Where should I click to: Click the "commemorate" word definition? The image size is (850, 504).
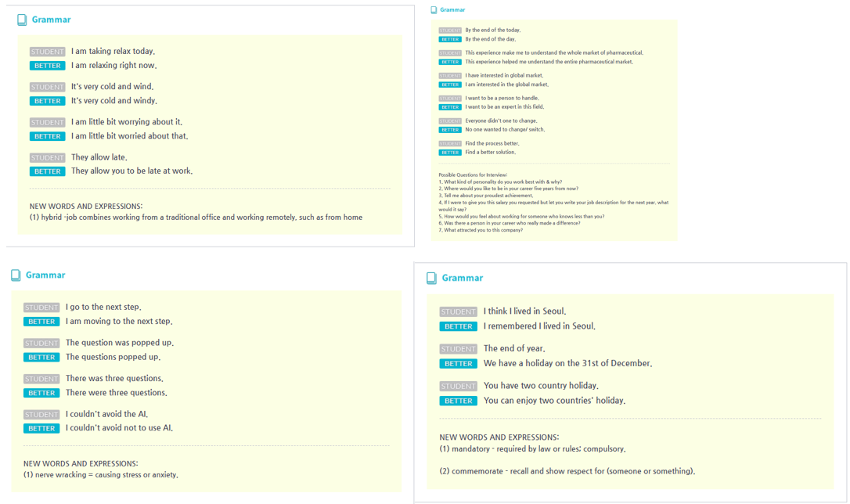[x=567, y=471]
